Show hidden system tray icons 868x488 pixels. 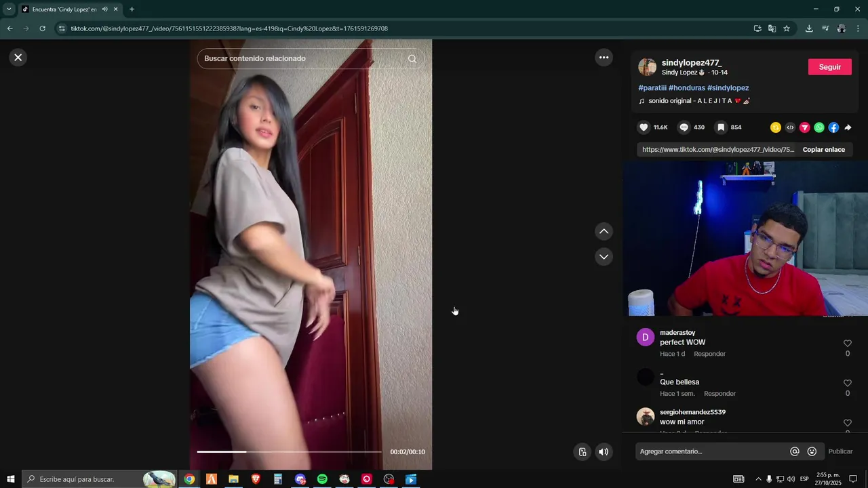(x=758, y=479)
